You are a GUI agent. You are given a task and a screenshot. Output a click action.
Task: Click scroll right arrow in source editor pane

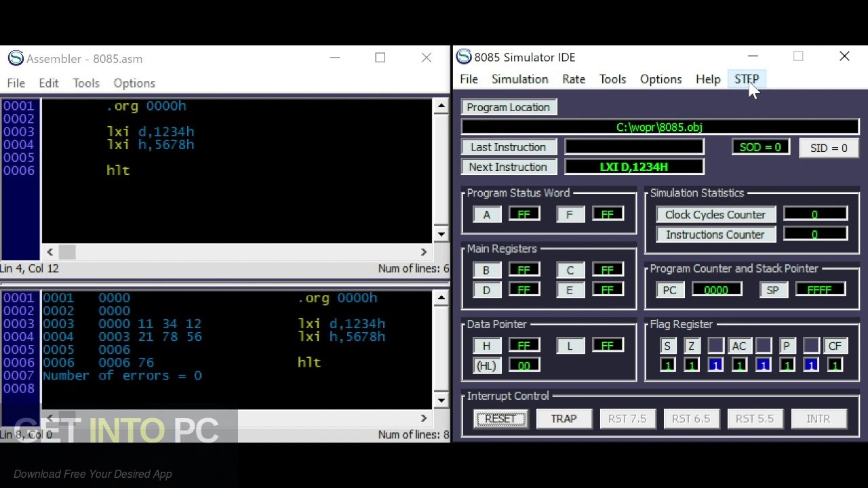click(x=424, y=251)
